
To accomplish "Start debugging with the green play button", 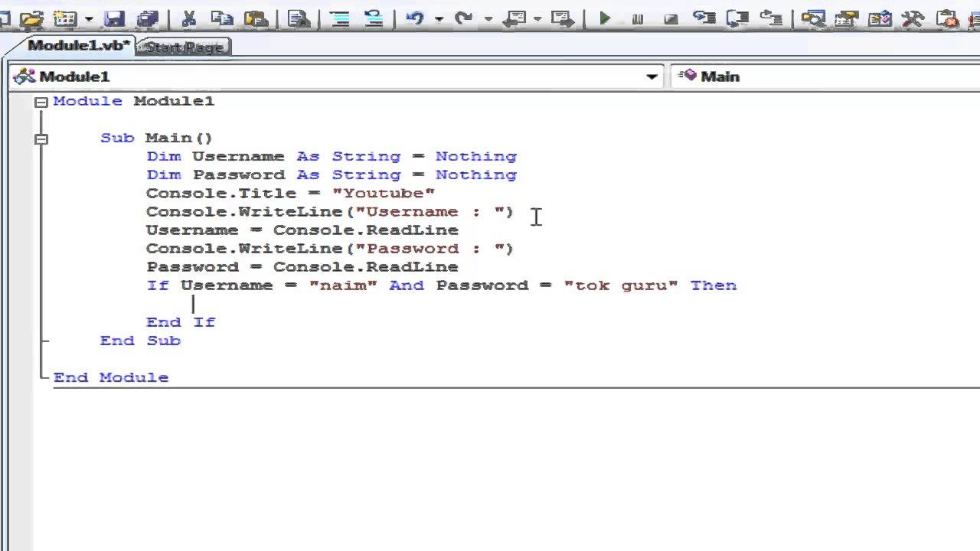I will click(605, 18).
